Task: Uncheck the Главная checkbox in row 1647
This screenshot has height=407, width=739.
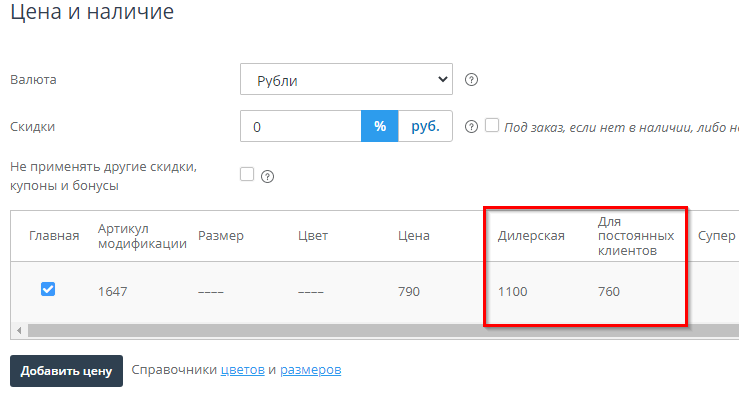Action: pos(48,289)
